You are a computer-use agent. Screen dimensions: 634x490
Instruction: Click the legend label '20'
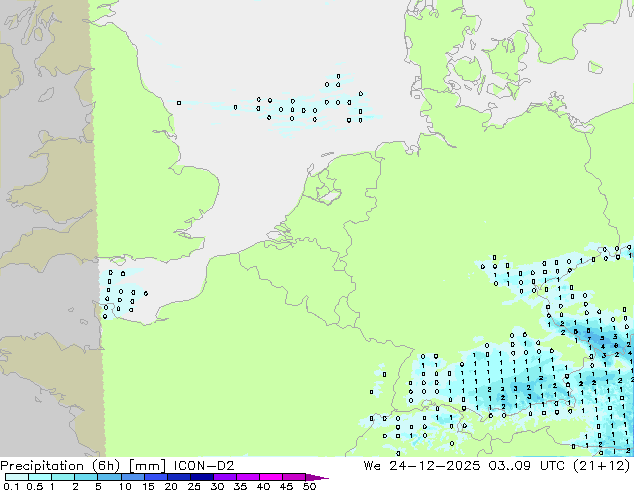tap(171, 486)
